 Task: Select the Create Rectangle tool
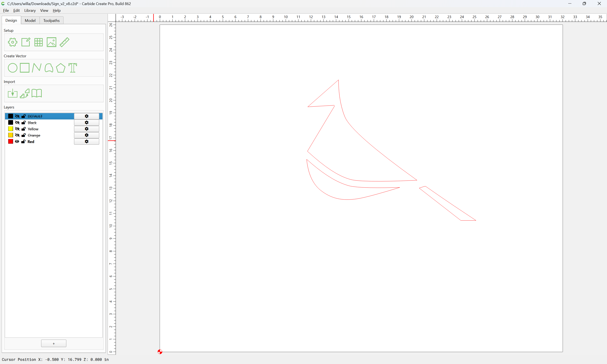pos(24,68)
